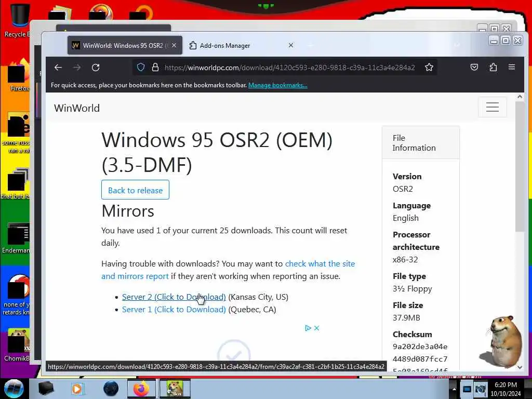Open the dark globe taskbar icon
This screenshot has width=532, height=399.
coord(111,389)
